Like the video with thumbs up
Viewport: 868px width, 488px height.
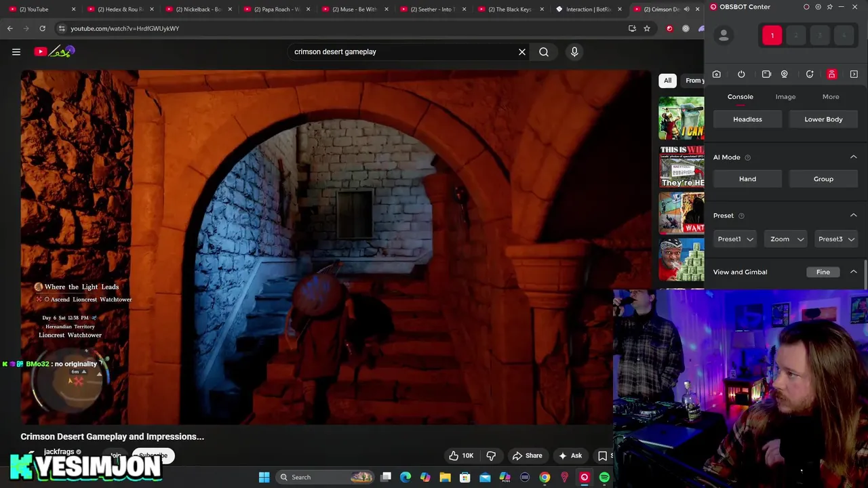coord(460,455)
